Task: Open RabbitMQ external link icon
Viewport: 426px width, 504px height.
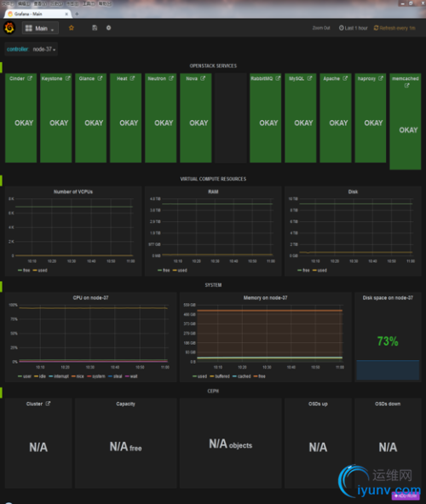Action: coord(278,78)
